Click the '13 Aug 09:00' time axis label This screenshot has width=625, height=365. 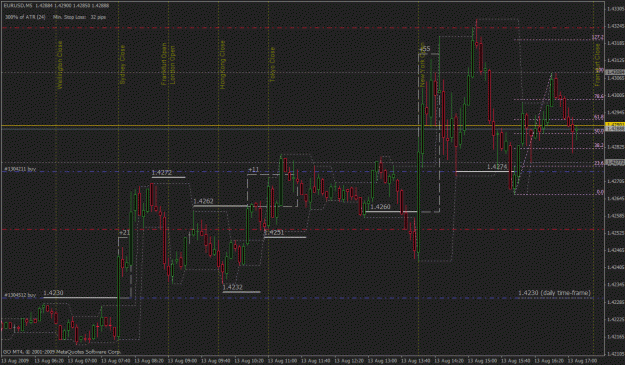pos(182,361)
